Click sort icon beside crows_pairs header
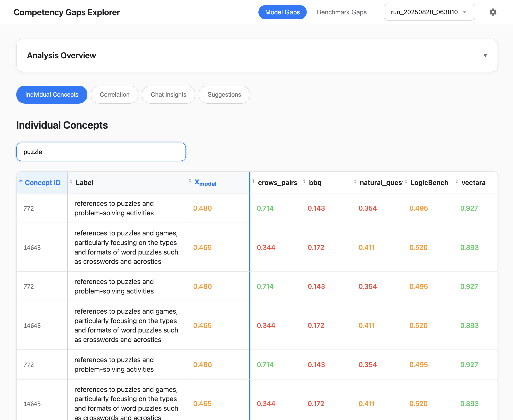513x420 pixels. 253,181
